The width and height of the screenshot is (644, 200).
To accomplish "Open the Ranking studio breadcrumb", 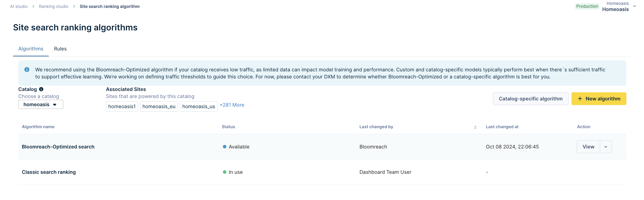I will pos(54,6).
